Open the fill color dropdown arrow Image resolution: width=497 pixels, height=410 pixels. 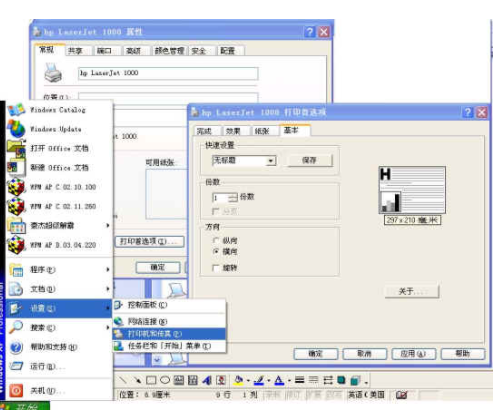pyautogui.click(x=248, y=380)
